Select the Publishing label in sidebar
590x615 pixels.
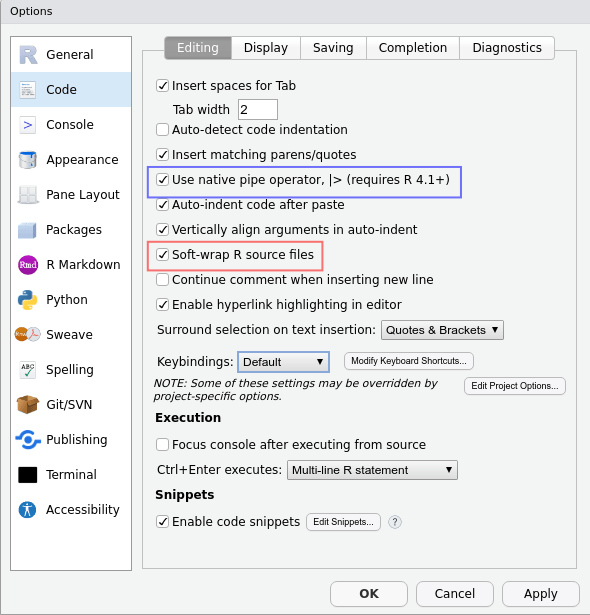(76, 440)
